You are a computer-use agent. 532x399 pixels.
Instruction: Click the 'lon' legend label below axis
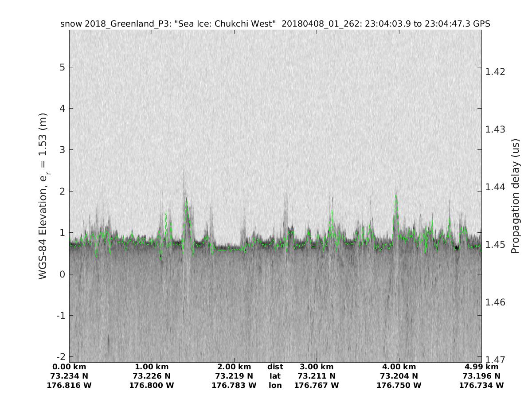(275, 385)
